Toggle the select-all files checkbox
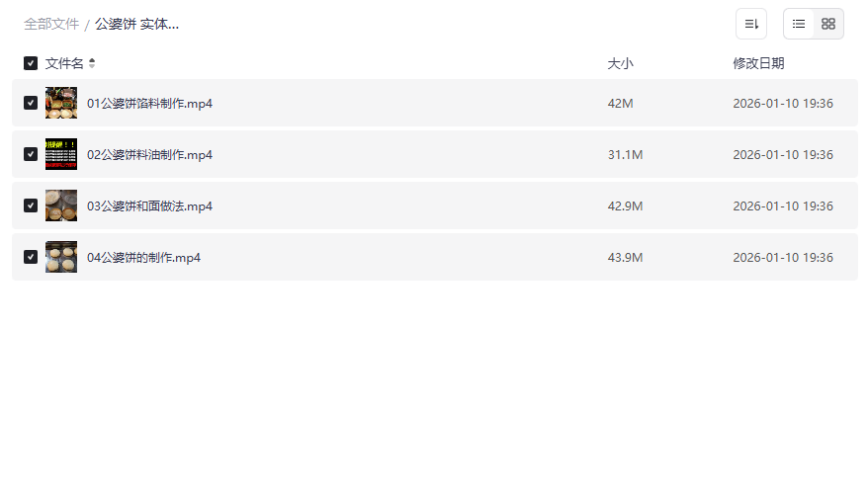 [31, 63]
